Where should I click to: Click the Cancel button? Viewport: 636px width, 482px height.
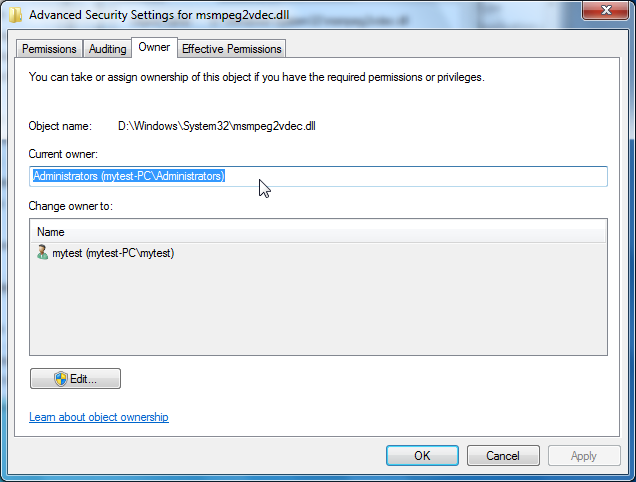coord(503,456)
